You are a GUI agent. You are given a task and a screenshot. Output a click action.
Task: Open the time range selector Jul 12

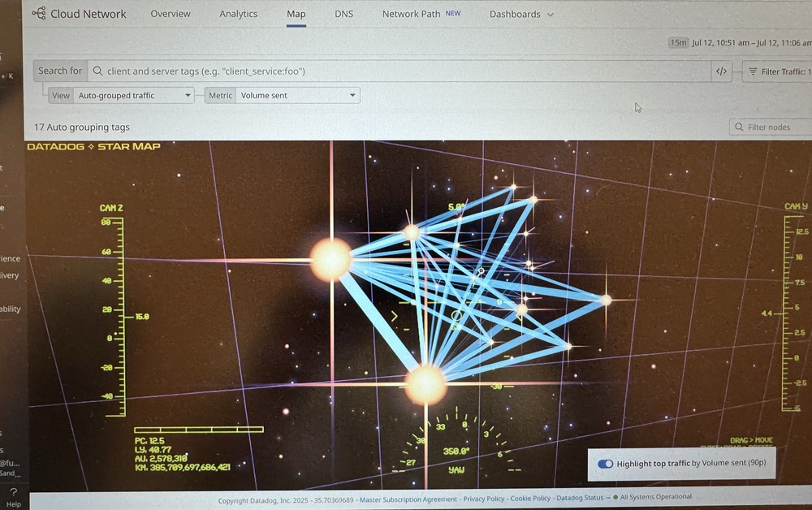tap(751, 42)
